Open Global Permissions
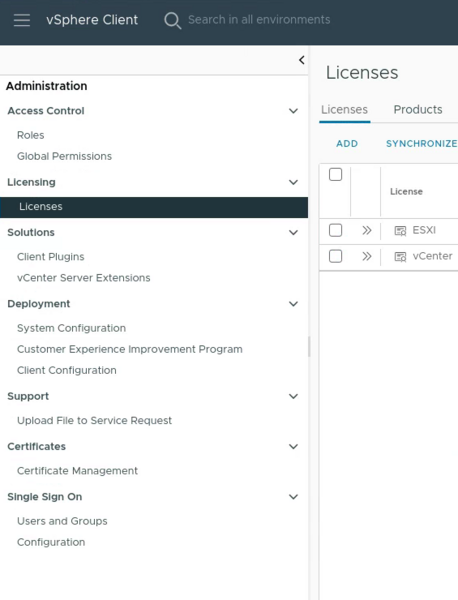This screenshot has width=458, height=600. [64, 156]
